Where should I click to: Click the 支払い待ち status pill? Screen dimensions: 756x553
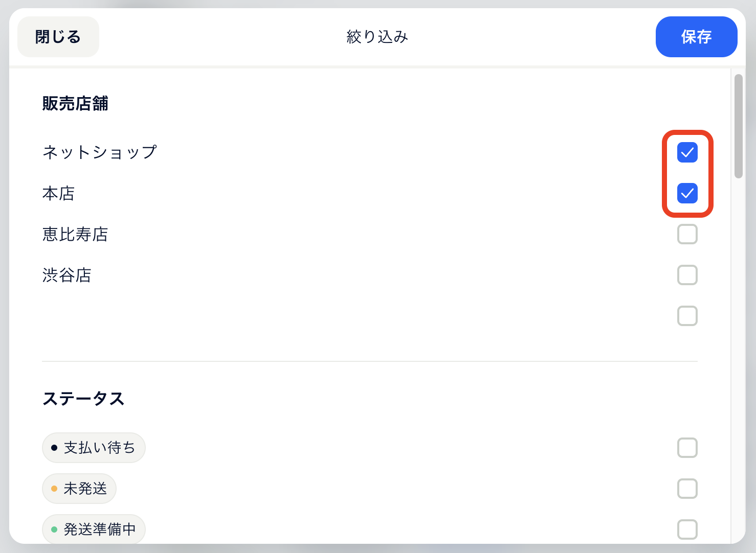pos(94,448)
